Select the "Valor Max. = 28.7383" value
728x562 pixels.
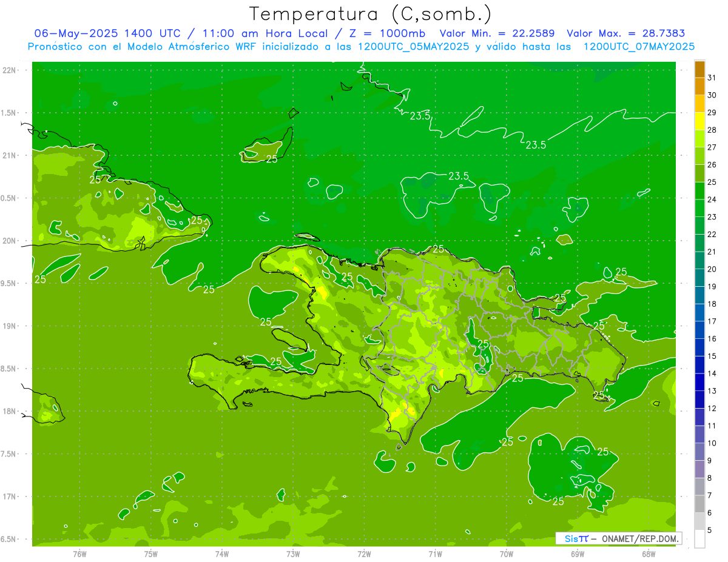(x=625, y=33)
